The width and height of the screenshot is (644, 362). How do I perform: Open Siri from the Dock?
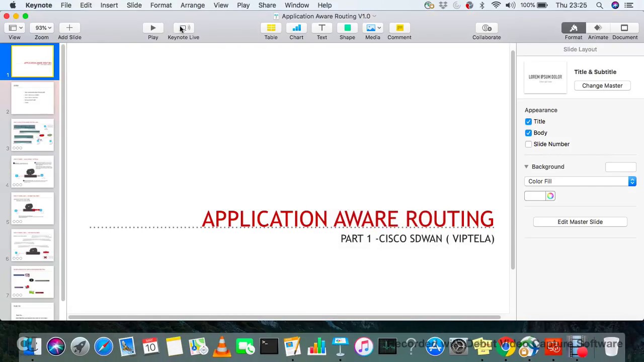pyautogui.click(x=56, y=346)
